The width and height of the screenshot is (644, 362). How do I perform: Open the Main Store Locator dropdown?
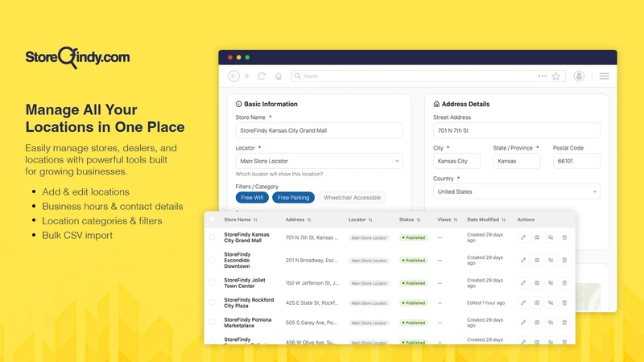pyautogui.click(x=319, y=161)
